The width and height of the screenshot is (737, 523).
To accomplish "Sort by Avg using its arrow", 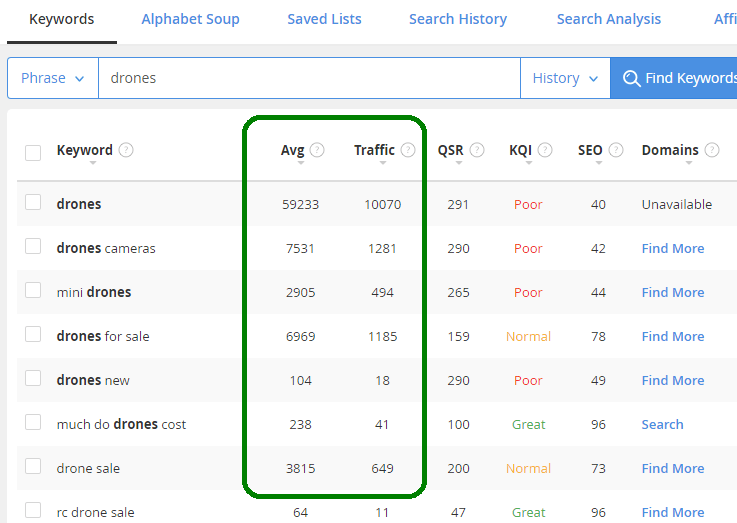I will 301,163.
